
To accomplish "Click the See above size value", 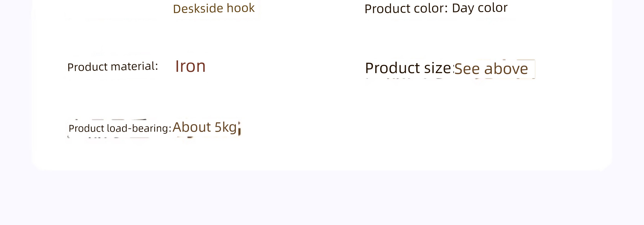I will tap(491, 69).
